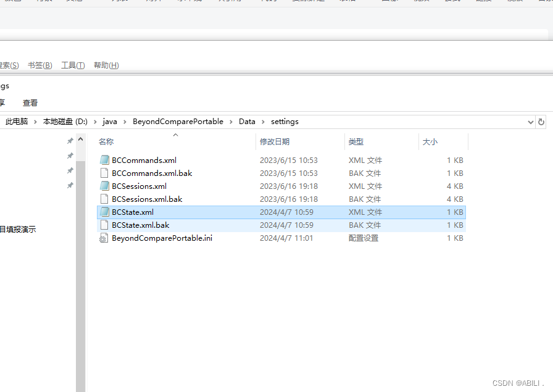Viewport: 553px width, 392px height.
Task: Expand chevron after BeyondComparePortable in path
Action: (231, 122)
